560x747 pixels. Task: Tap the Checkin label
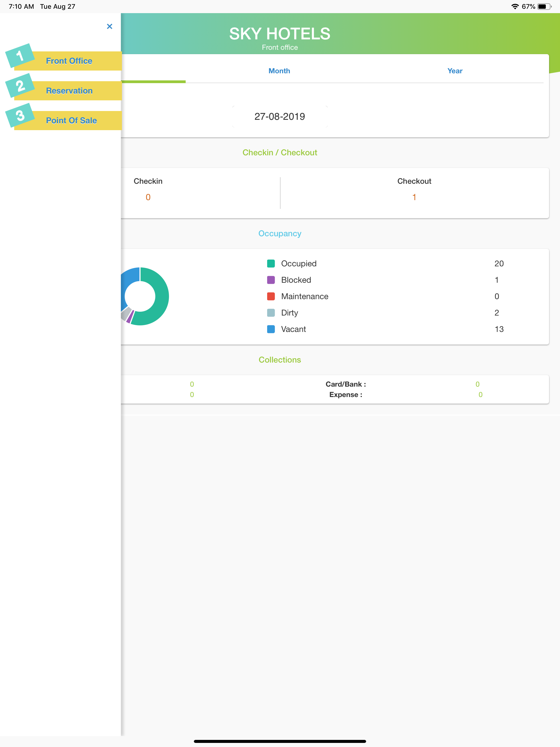point(148,181)
